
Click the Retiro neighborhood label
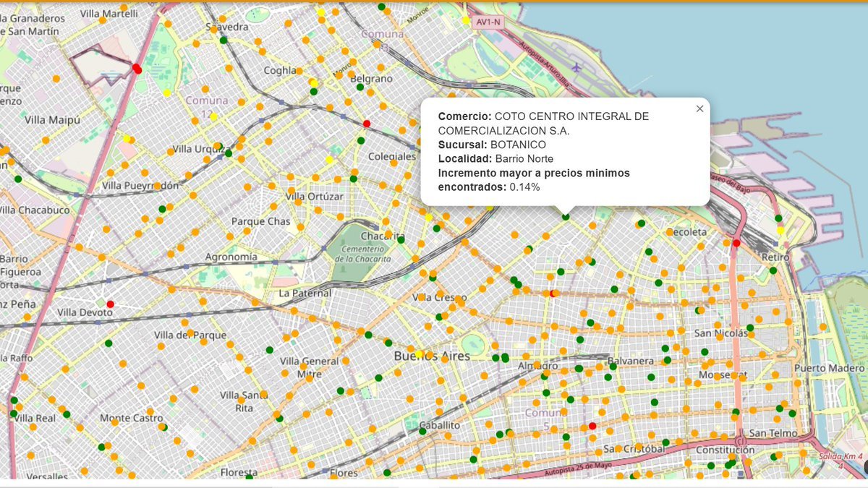pos(775,257)
